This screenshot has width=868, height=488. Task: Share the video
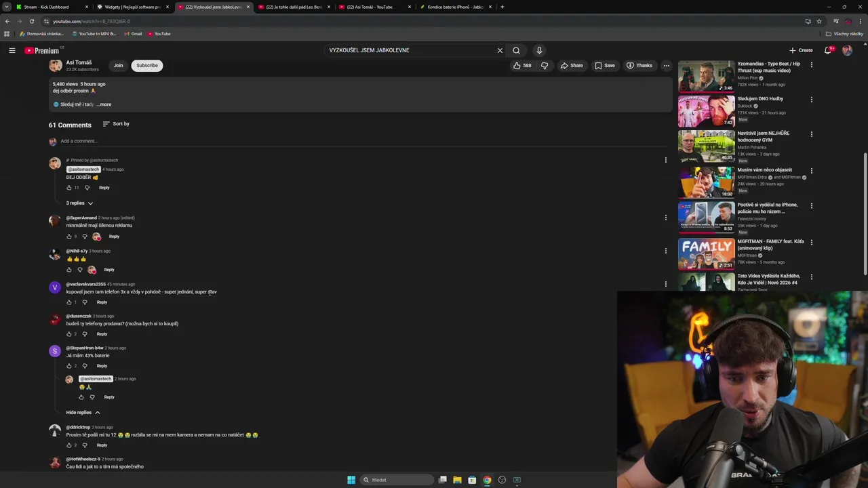coord(571,66)
